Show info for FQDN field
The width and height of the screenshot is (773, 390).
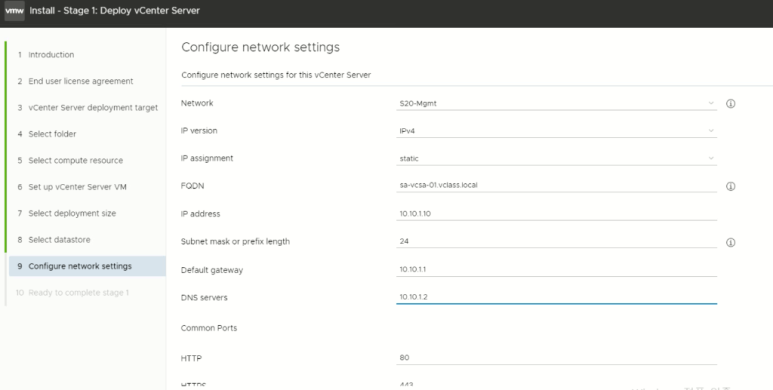click(x=731, y=186)
